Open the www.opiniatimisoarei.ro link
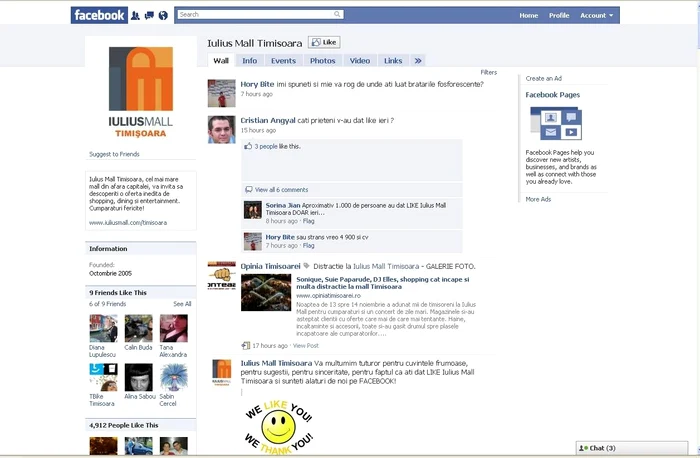This screenshot has height=458, width=700. (328, 296)
